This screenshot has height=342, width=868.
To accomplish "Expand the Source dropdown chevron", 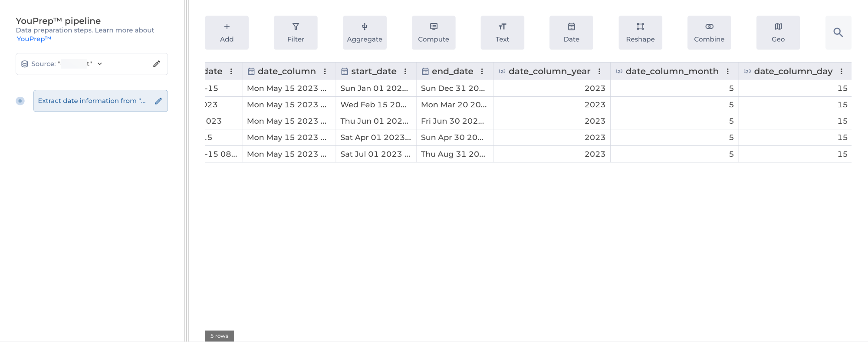I will (x=100, y=64).
